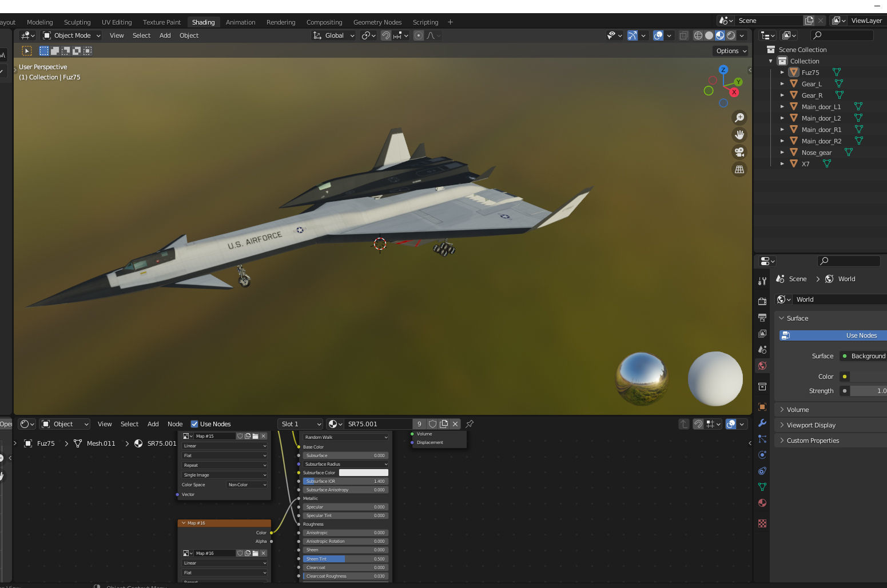Click the Background surface shader button
Image resolution: width=887 pixels, height=588 pixels.
863,356
